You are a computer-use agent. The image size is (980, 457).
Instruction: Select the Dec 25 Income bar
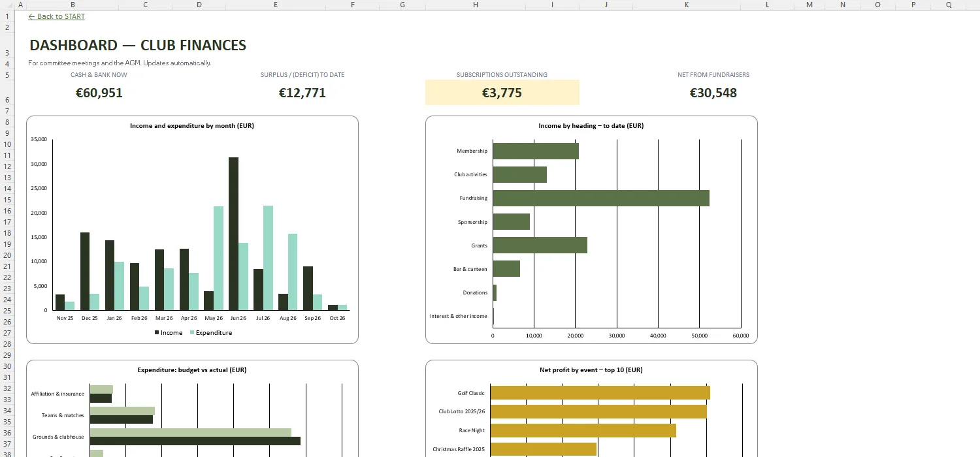tap(85, 271)
